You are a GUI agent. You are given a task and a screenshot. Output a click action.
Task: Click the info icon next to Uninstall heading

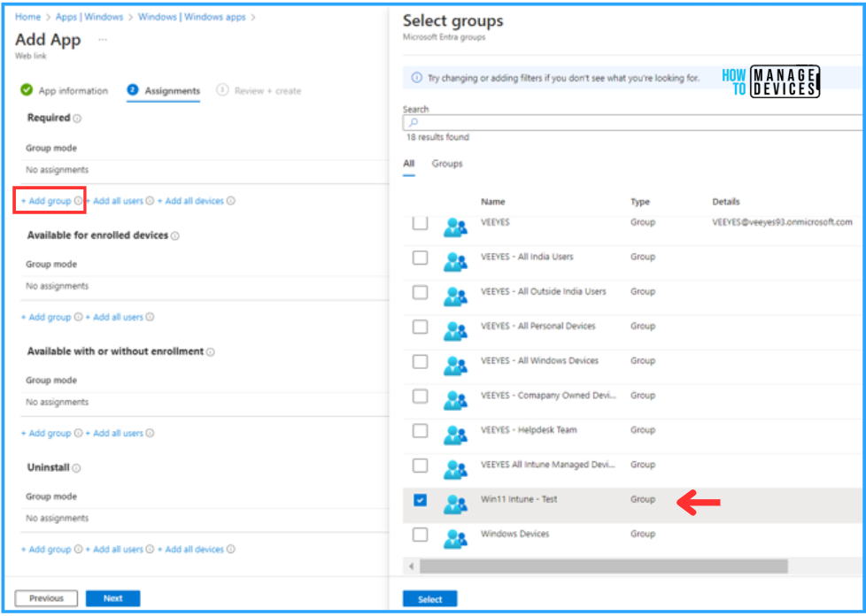pyautogui.click(x=76, y=468)
